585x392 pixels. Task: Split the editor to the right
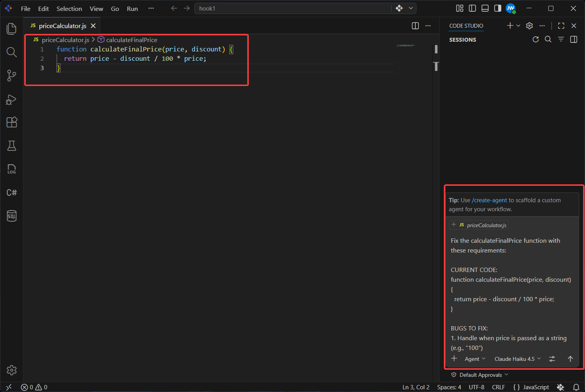pyautogui.click(x=415, y=26)
